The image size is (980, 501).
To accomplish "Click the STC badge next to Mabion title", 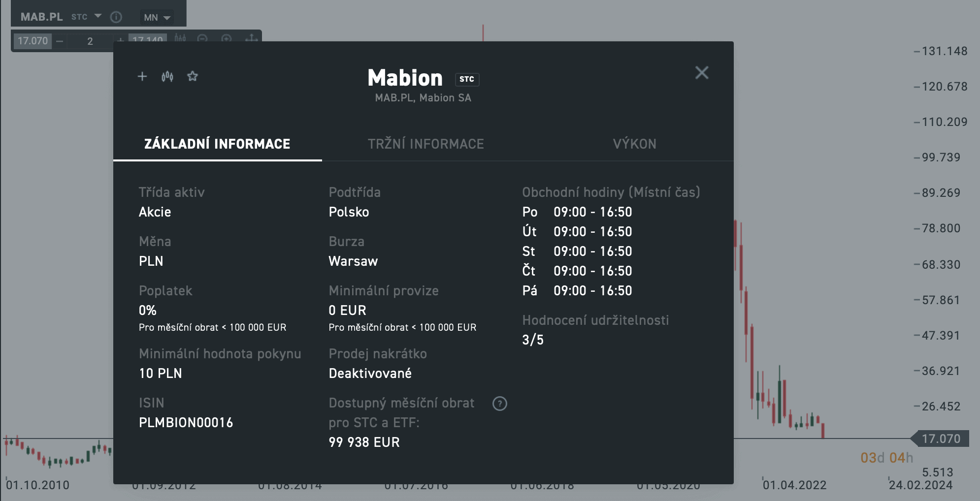I will pyautogui.click(x=467, y=79).
